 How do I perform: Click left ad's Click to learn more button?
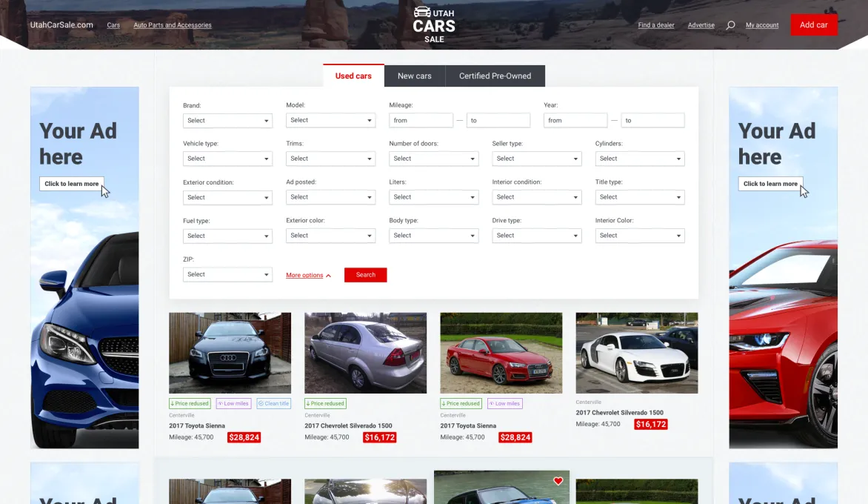[71, 184]
